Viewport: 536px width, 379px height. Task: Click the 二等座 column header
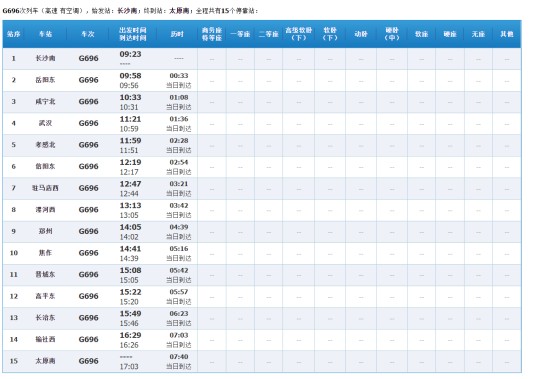268,34
